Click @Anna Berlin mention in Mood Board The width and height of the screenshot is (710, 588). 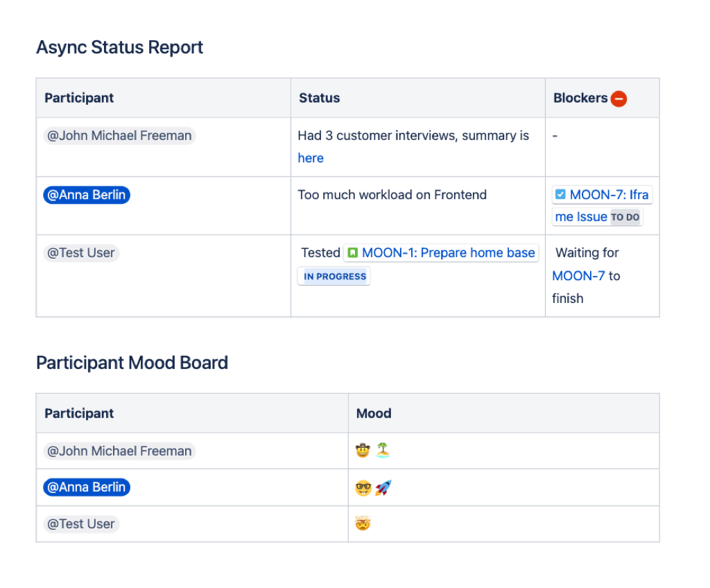coord(87,487)
